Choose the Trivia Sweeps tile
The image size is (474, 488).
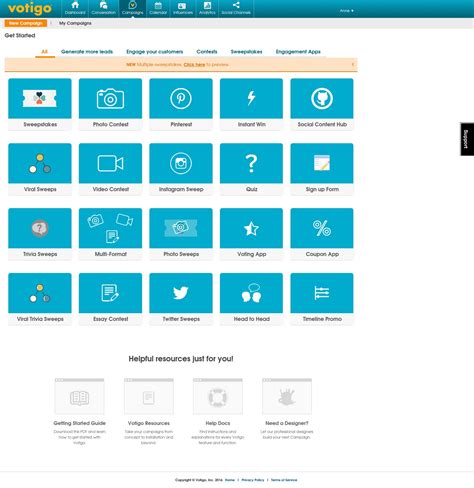pyautogui.click(x=40, y=234)
